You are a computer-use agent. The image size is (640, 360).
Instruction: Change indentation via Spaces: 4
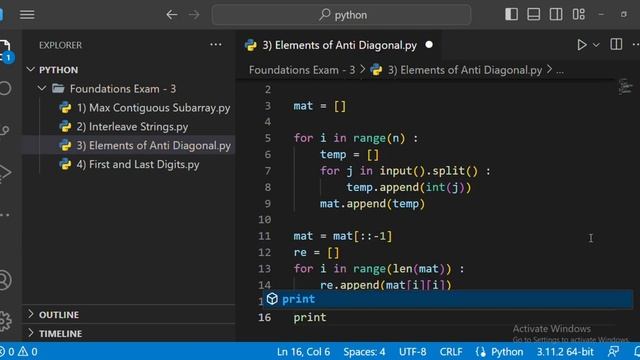click(364, 352)
